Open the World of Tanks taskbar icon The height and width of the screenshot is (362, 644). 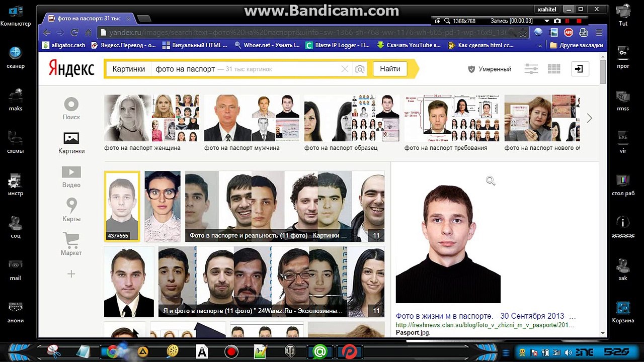(290, 351)
